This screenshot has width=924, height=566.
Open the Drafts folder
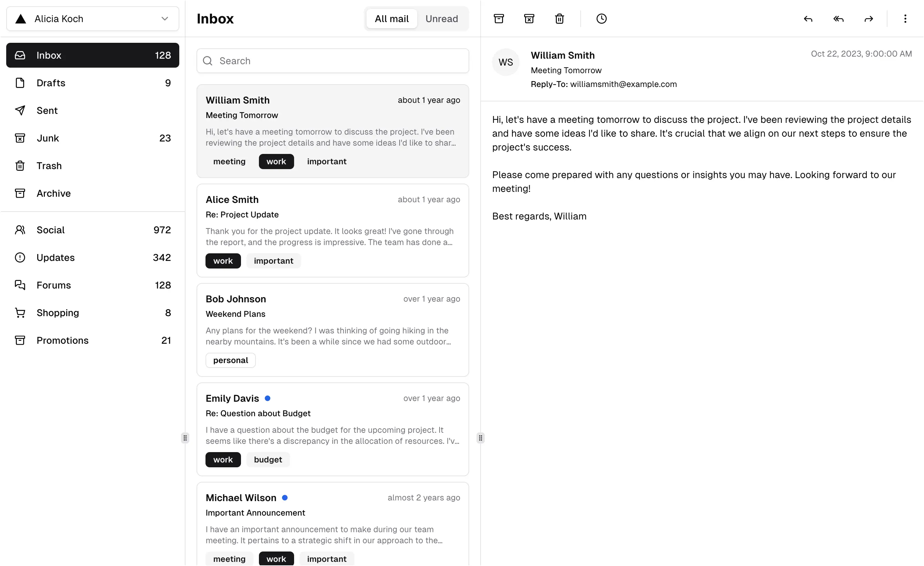(93, 82)
